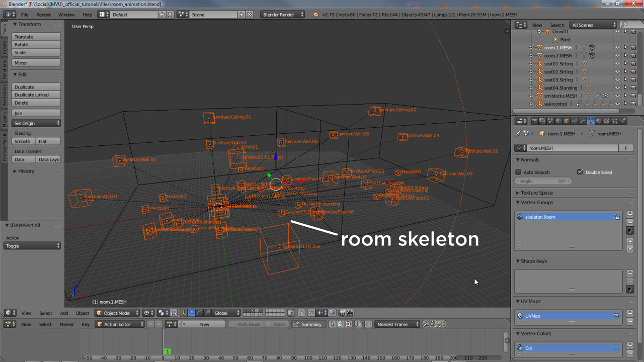The image size is (644, 362).
Task: Click the OpenGL render animation clapper icon
Action: 350,313
